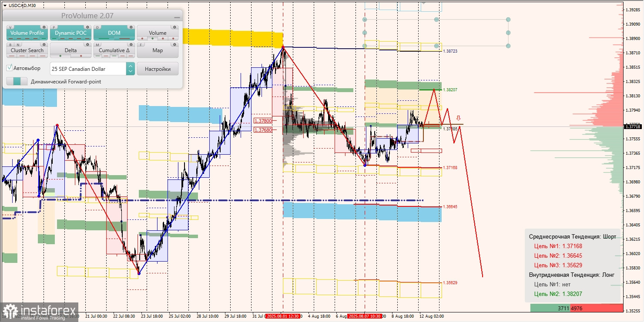Toggle the Cluster Search module
Viewport: 644px width, 322px height.
coord(27,50)
